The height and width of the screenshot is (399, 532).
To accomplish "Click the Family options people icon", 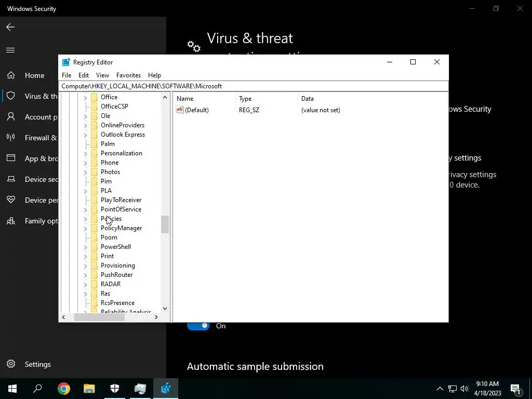I will [x=11, y=221].
